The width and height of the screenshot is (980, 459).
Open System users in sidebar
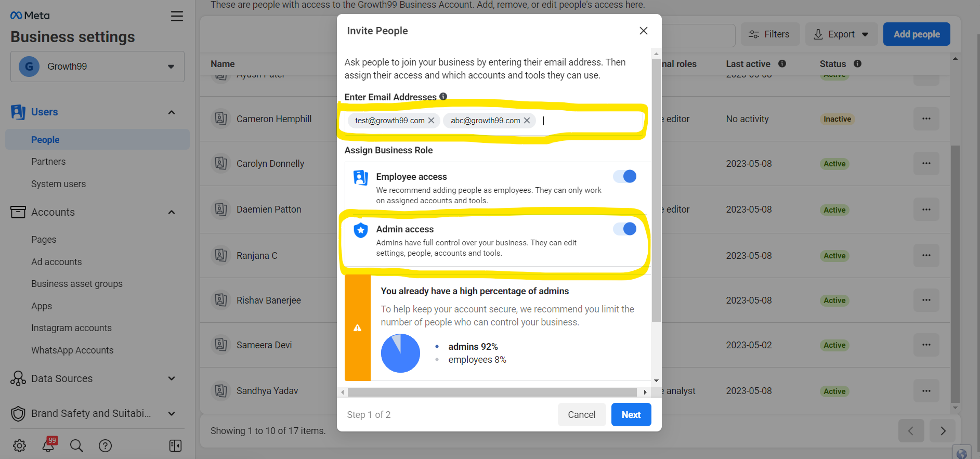point(58,184)
